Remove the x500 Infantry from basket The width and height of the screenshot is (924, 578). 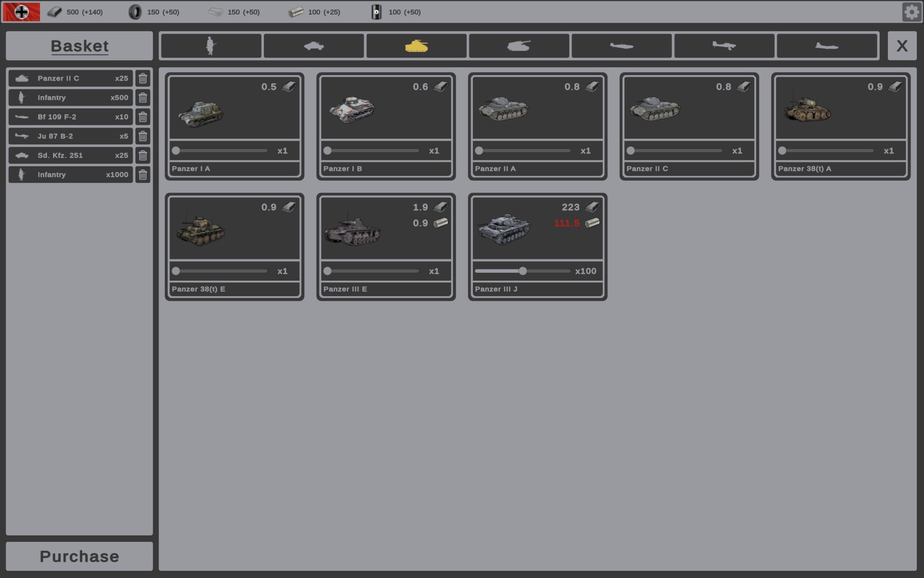143,97
